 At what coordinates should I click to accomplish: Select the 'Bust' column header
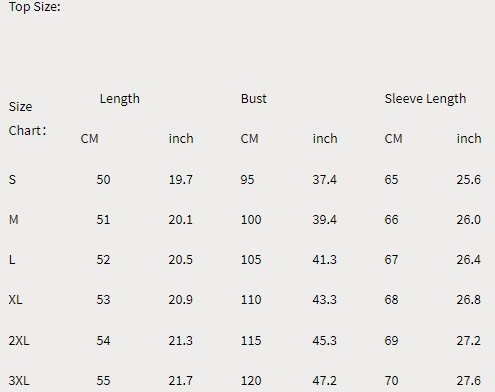click(254, 99)
